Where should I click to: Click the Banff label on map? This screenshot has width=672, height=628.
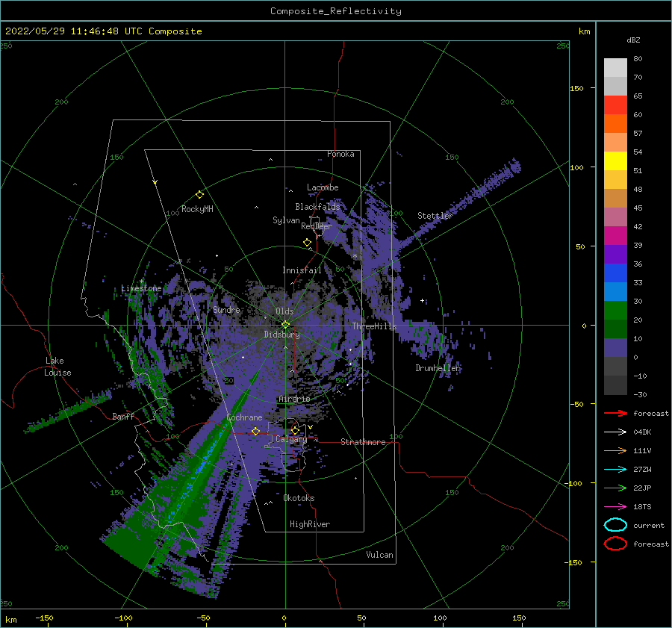click(123, 416)
